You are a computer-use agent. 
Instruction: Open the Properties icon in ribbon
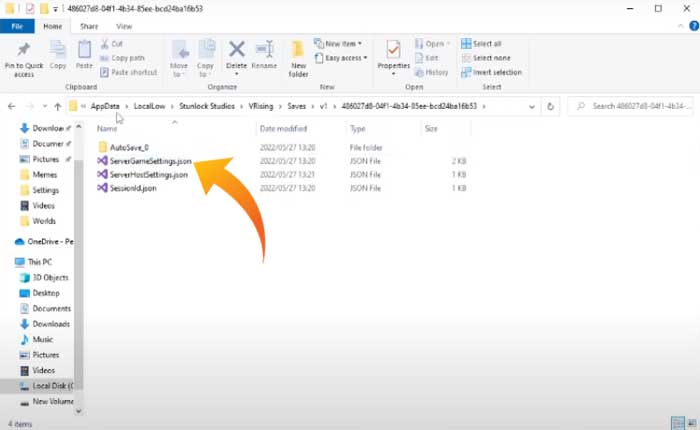[x=393, y=54]
